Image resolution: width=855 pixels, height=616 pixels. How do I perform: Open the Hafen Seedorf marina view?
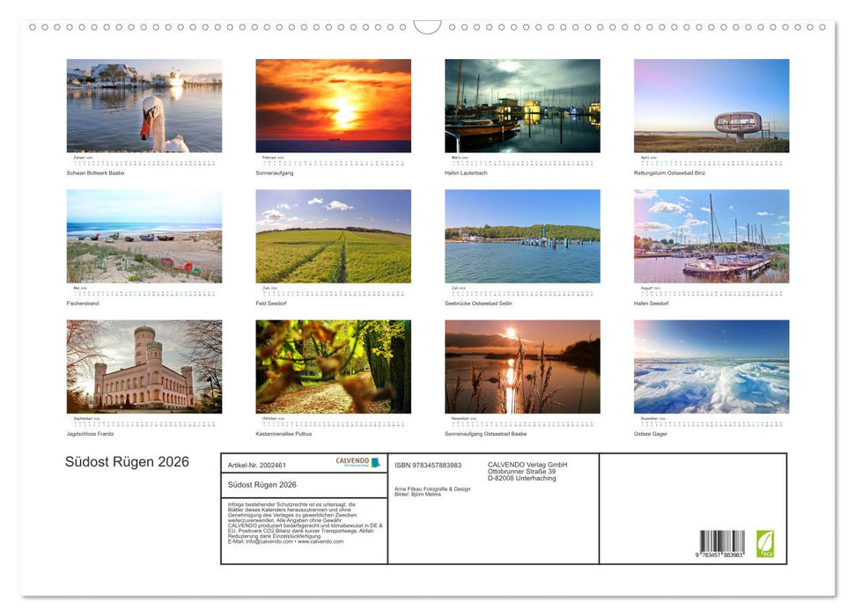(711, 235)
